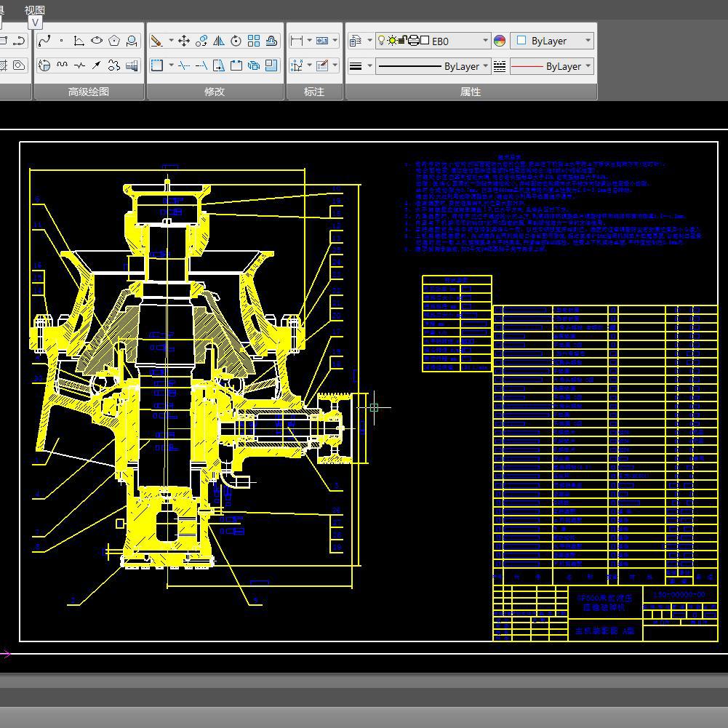Click the main assembly title block text
Viewport: 728px width, 728px height.
(x=604, y=631)
